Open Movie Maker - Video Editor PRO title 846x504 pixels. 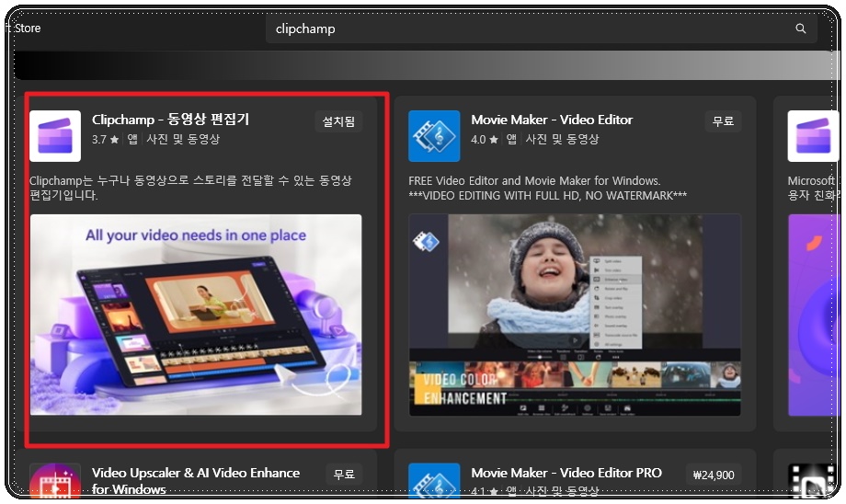tap(566, 473)
